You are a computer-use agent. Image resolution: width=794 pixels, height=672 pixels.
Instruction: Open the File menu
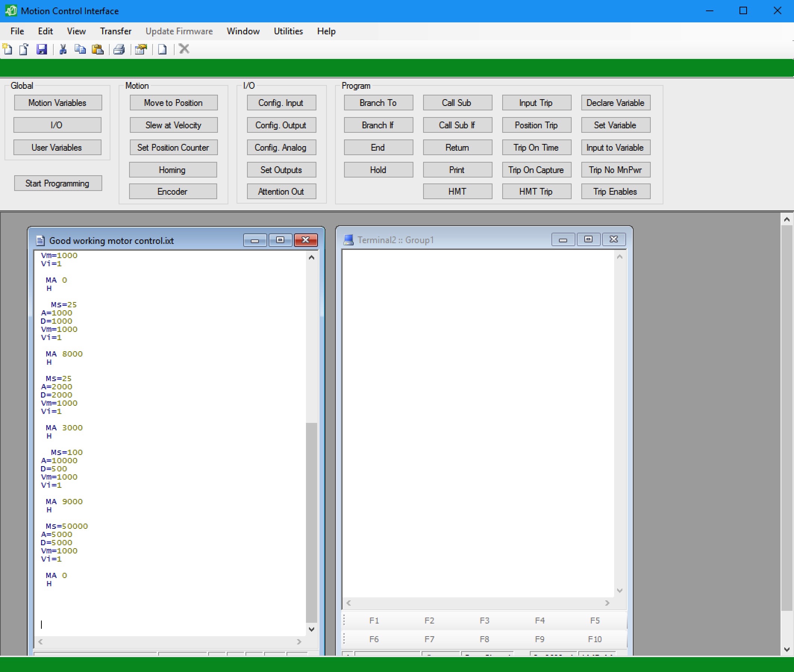(x=17, y=30)
